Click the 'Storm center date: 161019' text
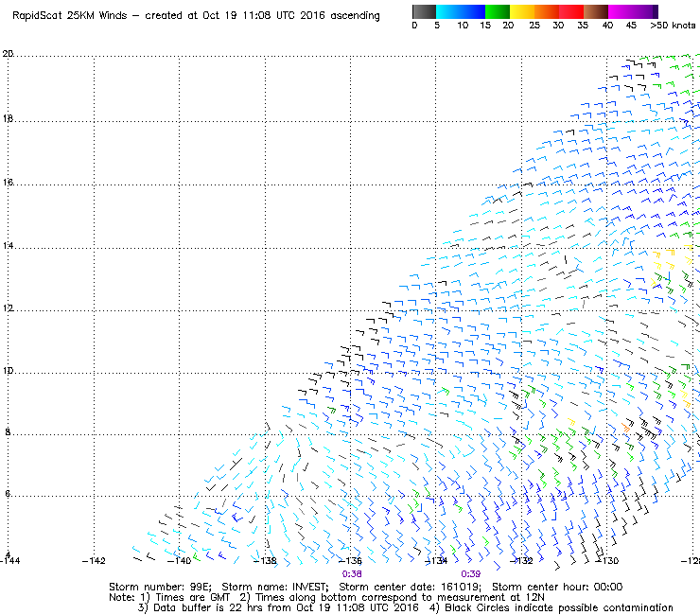700x615 pixels. (x=410, y=587)
